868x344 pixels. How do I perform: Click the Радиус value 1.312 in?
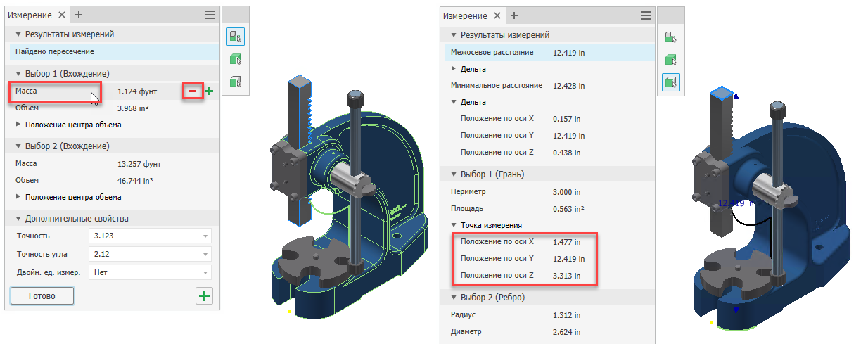[x=567, y=314]
